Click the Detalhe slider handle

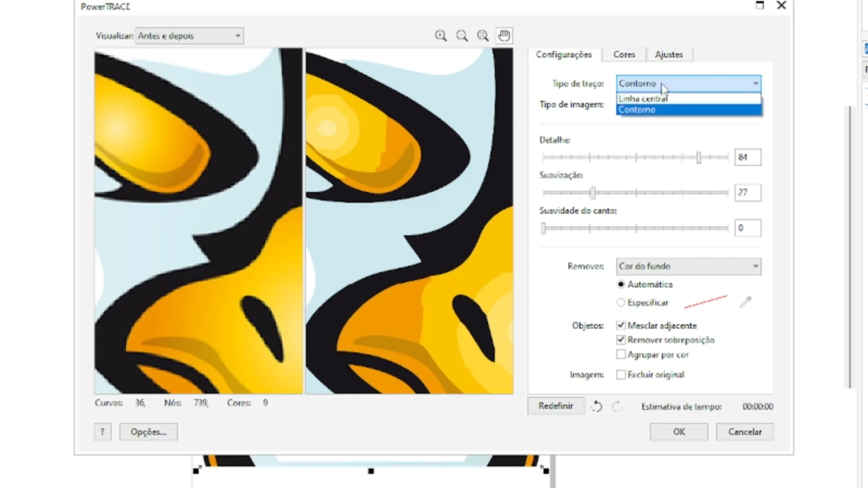tap(698, 157)
